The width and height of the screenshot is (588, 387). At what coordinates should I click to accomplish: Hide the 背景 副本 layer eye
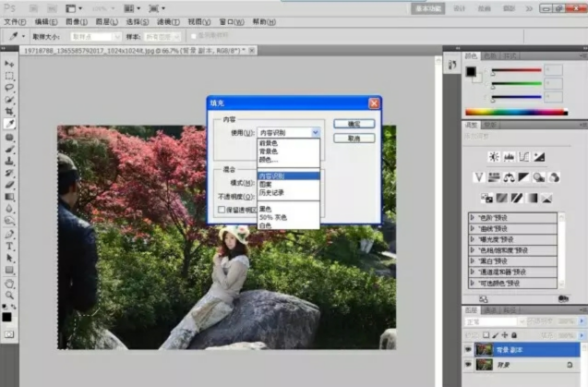click(468, 350)
